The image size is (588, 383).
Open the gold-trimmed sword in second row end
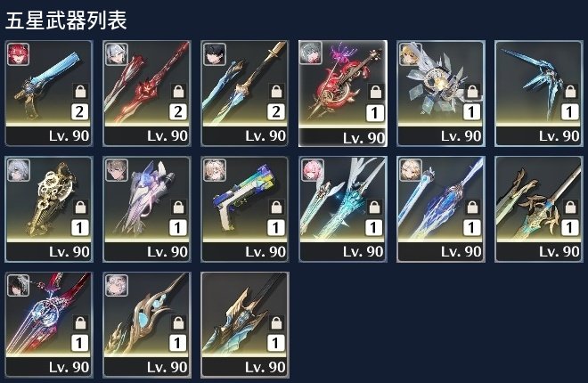point(539,209)
